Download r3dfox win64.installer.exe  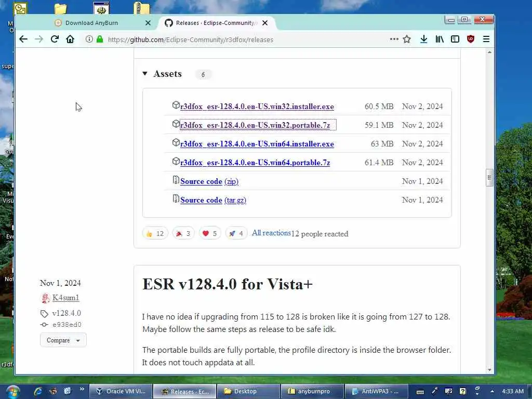(x=257, y=144)
